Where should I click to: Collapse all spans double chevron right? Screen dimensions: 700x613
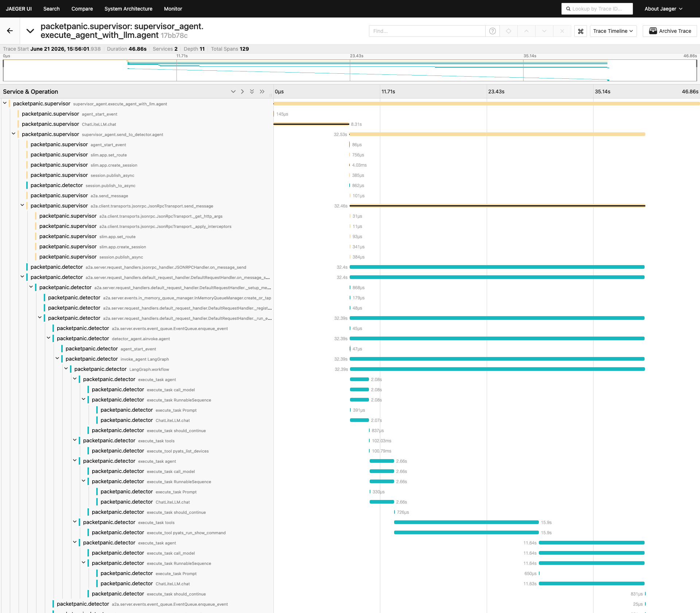(262, 92)
